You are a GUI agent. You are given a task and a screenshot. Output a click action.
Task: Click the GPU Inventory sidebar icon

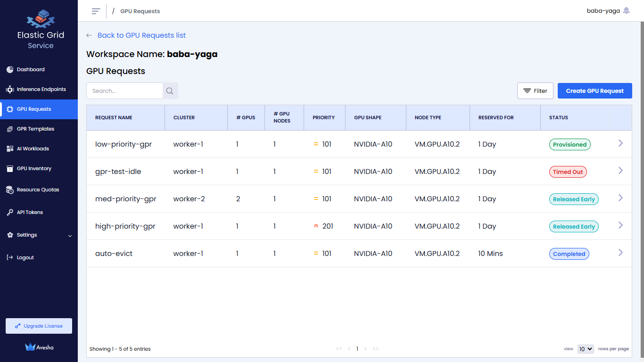[10, 169]
